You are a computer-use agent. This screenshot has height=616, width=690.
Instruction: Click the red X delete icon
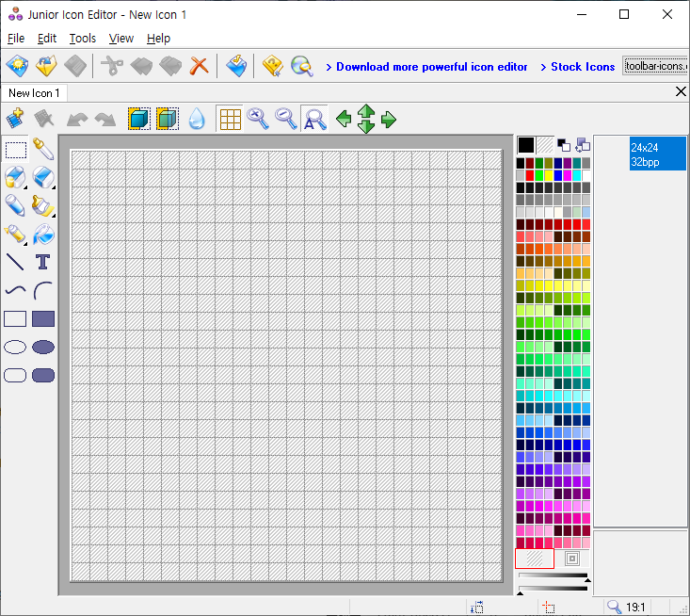(199, 66)
